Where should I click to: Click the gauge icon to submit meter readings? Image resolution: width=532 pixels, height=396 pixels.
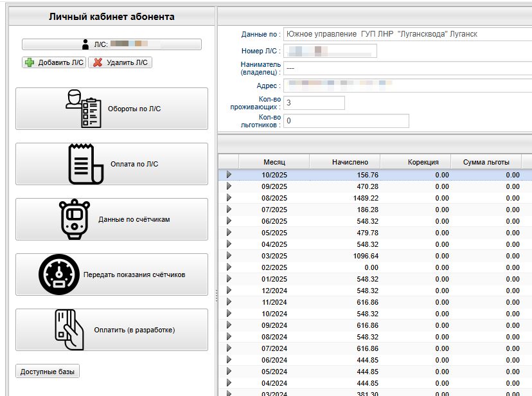(x=59, y=274)
